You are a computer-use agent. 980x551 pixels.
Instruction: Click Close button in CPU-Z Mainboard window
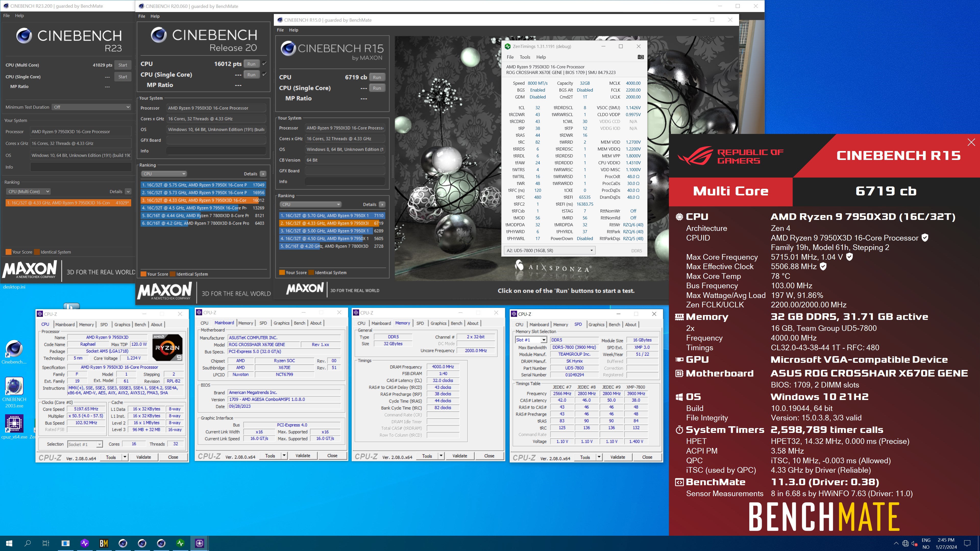[x=332, y=456]
